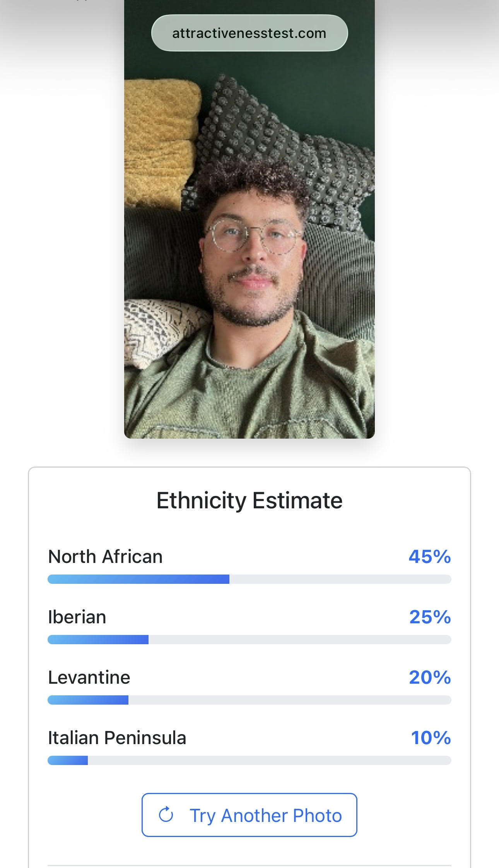Click the filled Levantine progress bar
This screenshot has width=499, height=868.
[x=88, y=700]
